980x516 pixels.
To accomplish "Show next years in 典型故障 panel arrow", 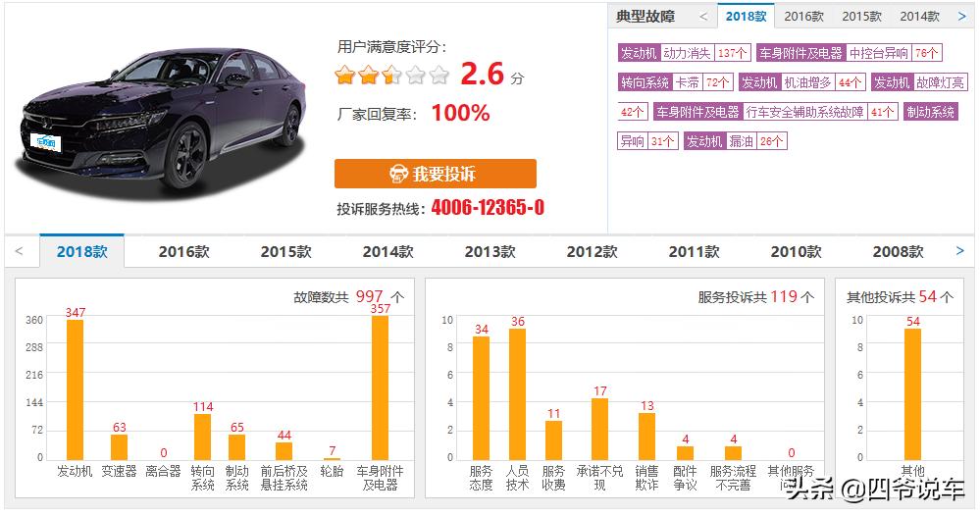I will click(x=962, y=17).
